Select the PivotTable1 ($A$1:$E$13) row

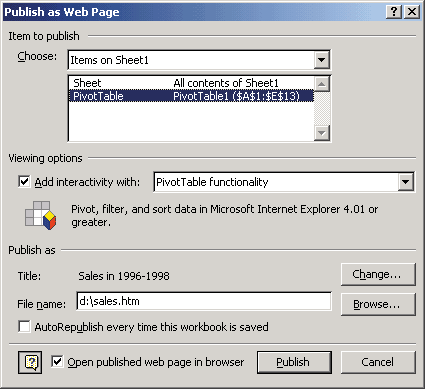click(x=191, y=96)
